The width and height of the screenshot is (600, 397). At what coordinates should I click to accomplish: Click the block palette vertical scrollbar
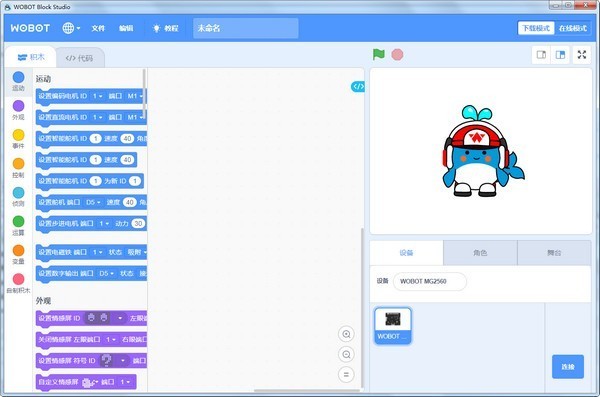[x=144, y=95]
